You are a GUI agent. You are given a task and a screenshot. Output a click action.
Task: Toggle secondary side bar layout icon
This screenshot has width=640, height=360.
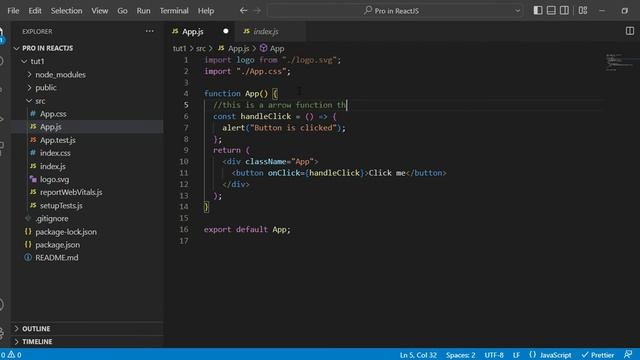tap(564, 11)
